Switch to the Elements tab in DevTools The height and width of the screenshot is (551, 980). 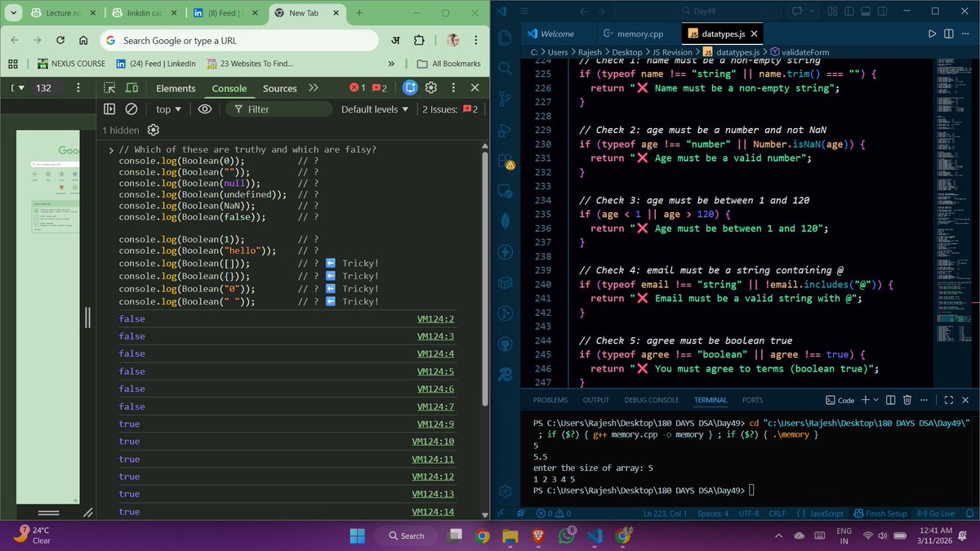pos(175,88)
